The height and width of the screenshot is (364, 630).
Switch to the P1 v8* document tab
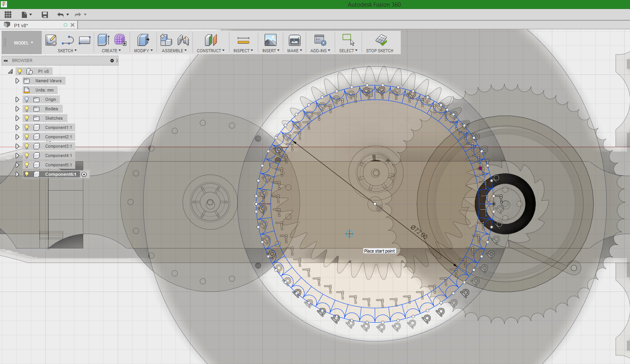21,25
